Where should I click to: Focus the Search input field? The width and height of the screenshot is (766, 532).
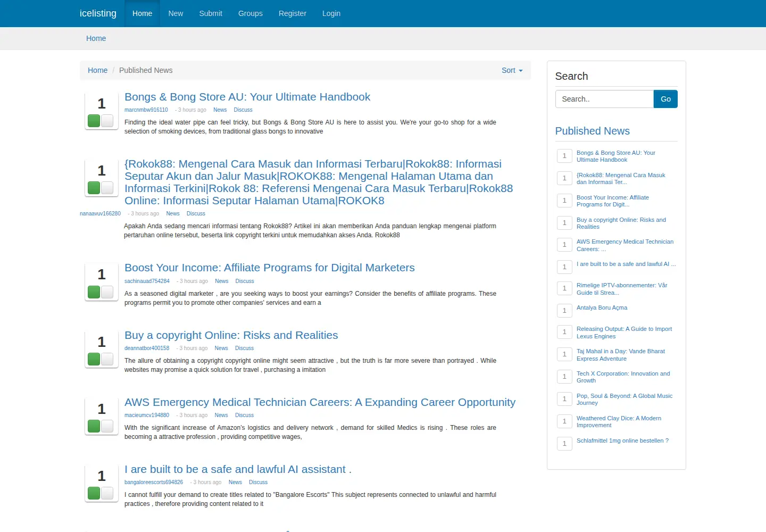[604, 99]
